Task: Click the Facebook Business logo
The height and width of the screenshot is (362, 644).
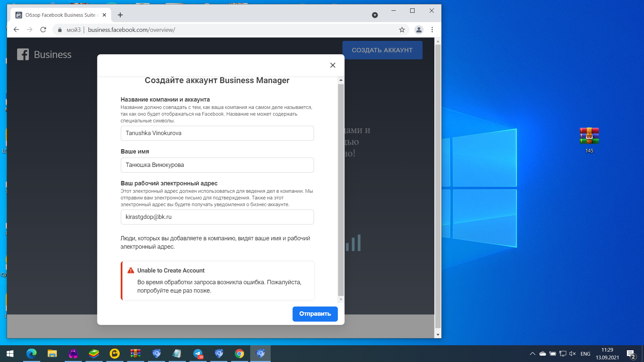Action: pos(44,54)
